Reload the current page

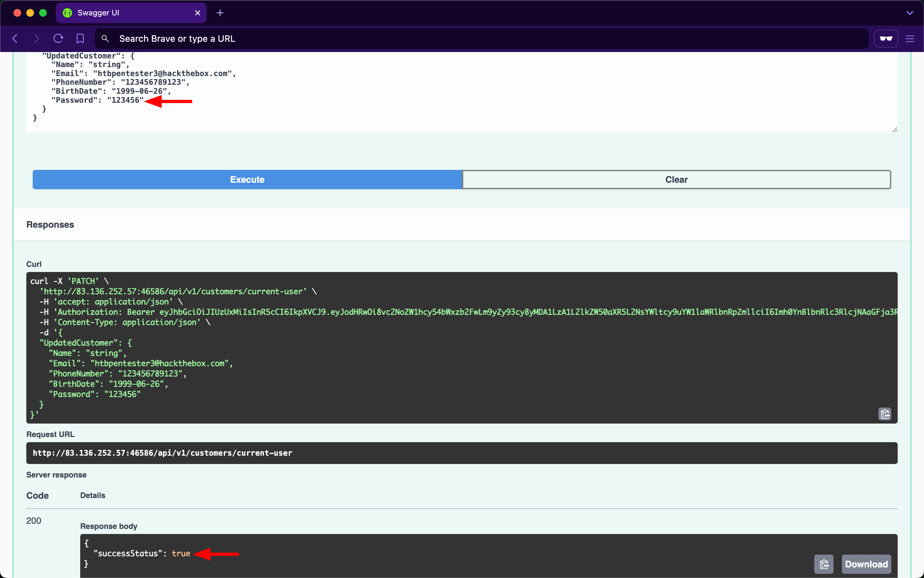(58, 39)
